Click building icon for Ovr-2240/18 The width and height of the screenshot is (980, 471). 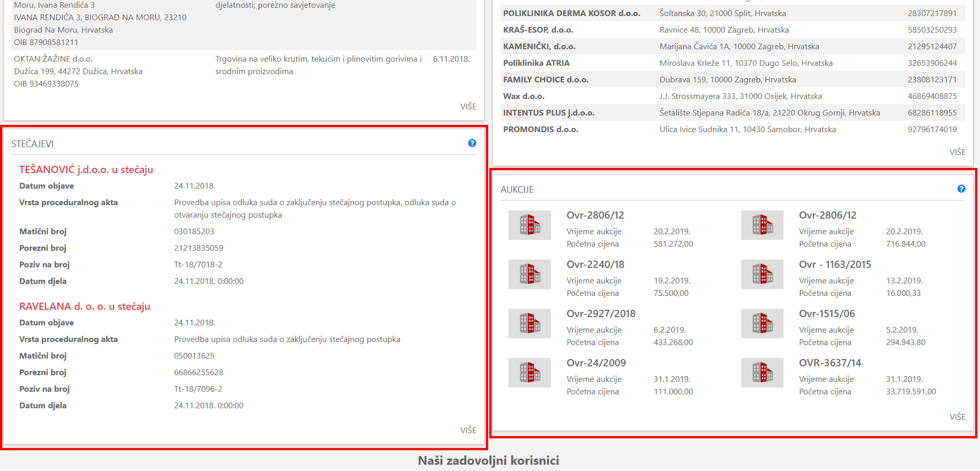click(529, 274)
